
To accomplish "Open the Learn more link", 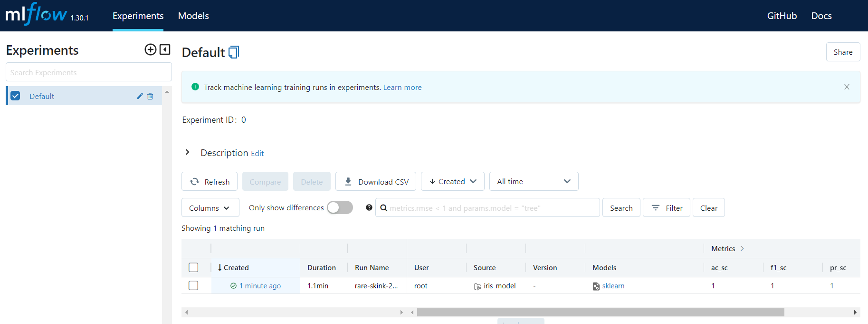I will click(x=402, y=87).
